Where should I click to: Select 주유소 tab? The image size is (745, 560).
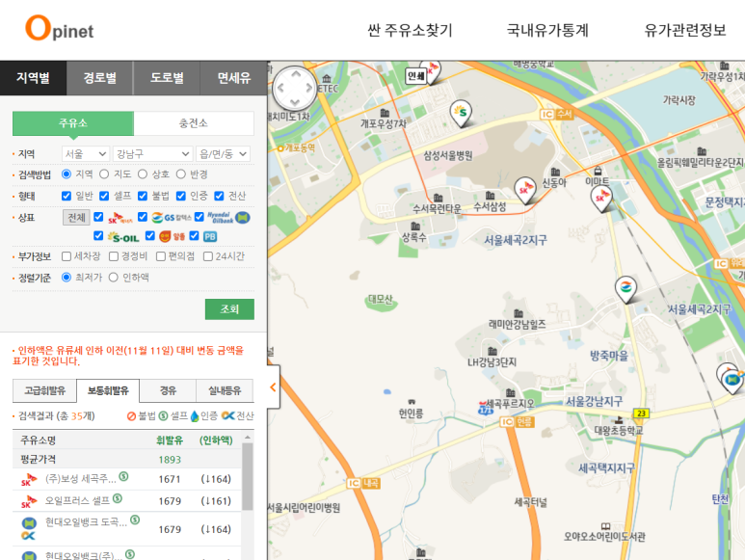(x=73, y=123)
